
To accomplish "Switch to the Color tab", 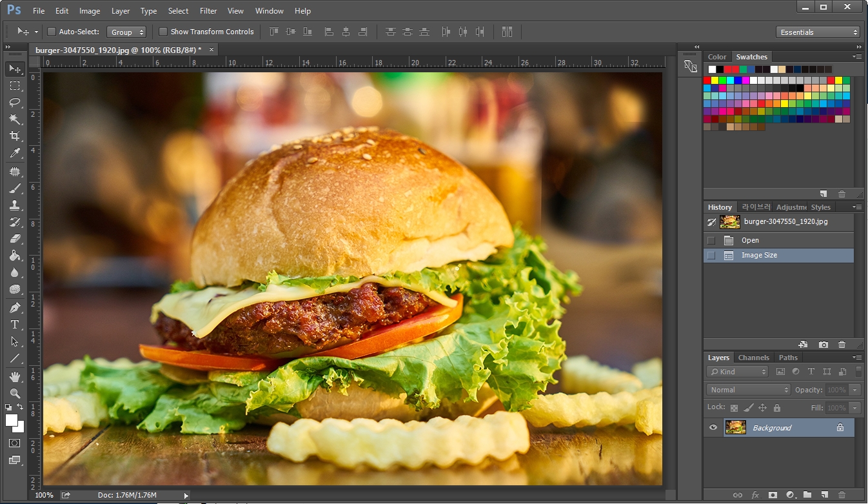I will click(x=717, y=57).
